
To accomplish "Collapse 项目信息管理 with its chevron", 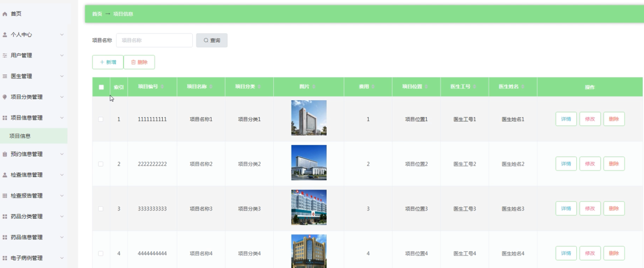I will point(62,118).
